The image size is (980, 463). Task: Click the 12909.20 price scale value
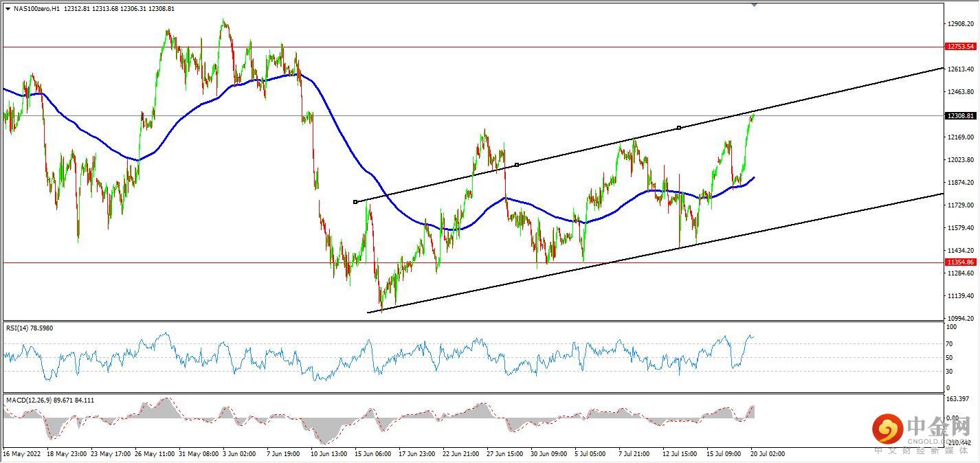[961, 24]
